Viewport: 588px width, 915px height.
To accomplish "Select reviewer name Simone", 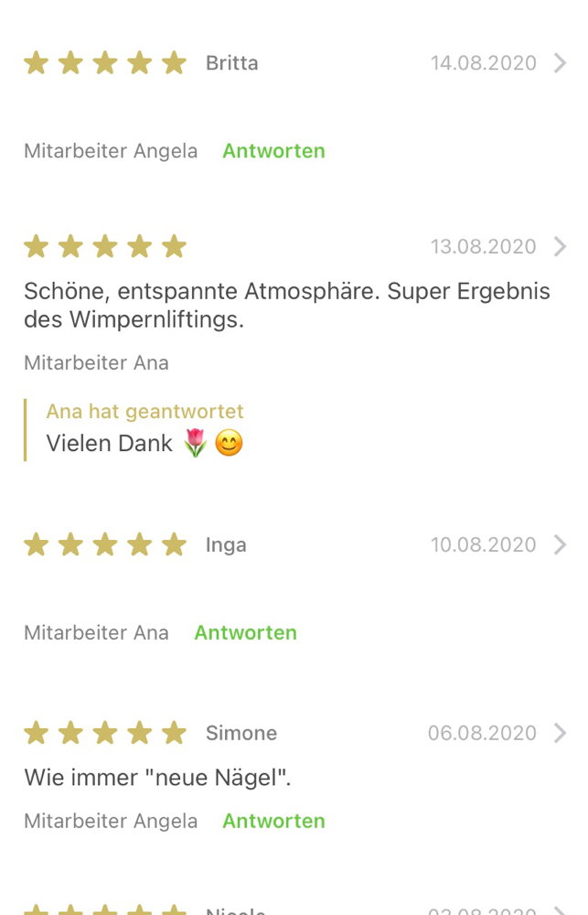I will coord(241,733).
